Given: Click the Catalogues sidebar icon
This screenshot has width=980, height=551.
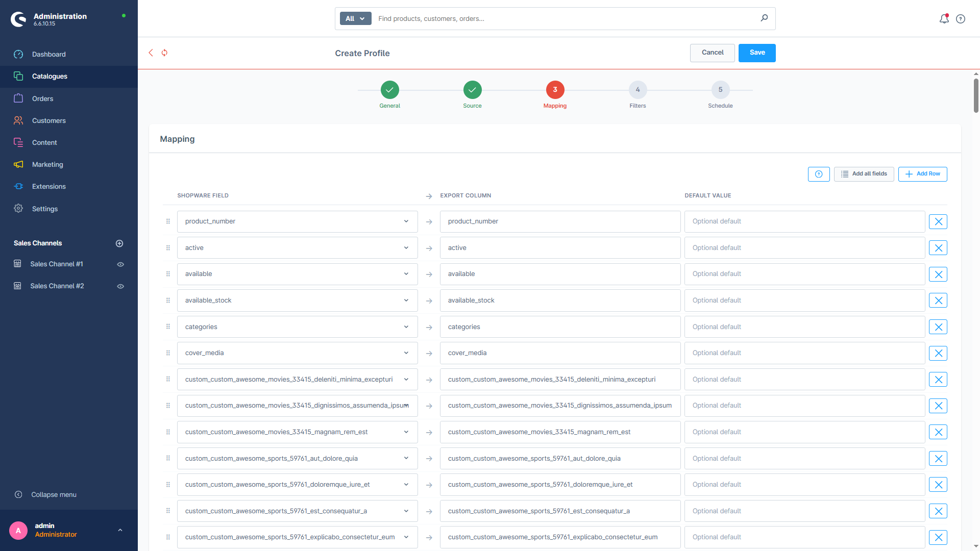Looking at the screenshot, I should [18, 77].
